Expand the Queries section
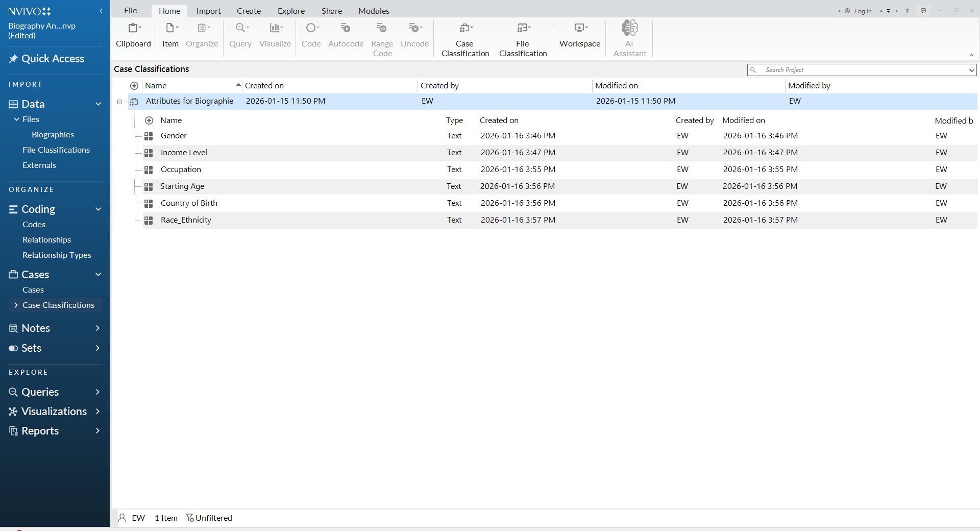The image size is (980, 531). tap(97, 392)
